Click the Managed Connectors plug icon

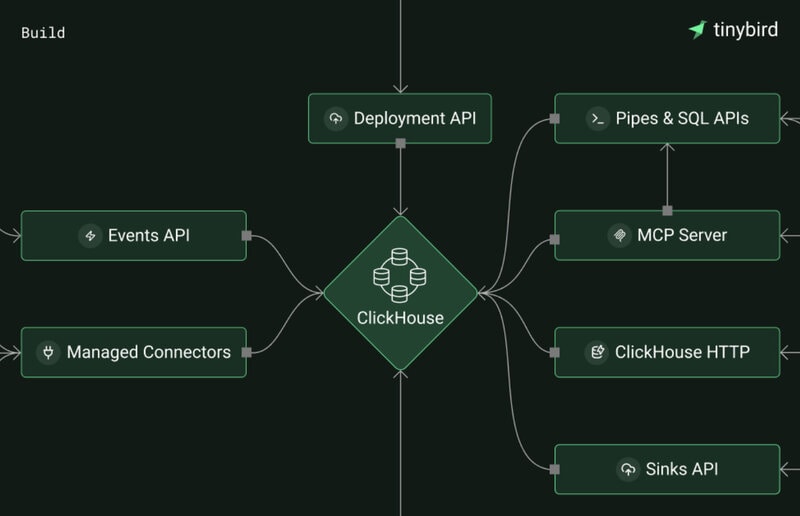pos(48,352)
